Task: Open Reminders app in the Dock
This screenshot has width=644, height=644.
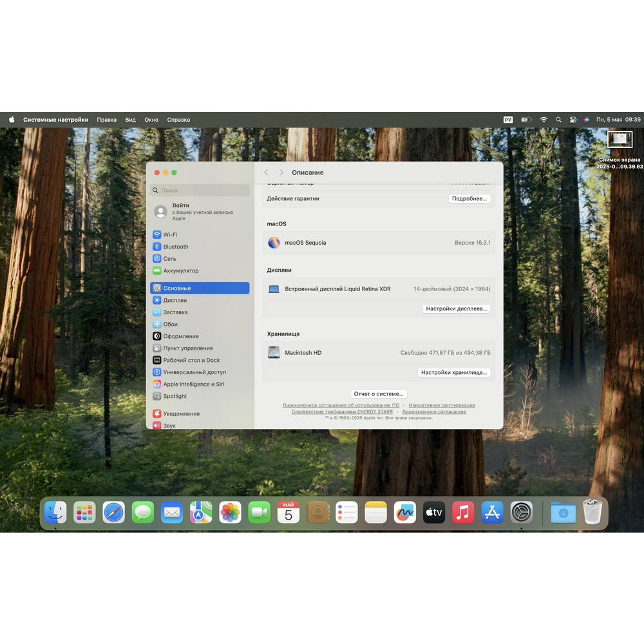Action: pos(346,512)
